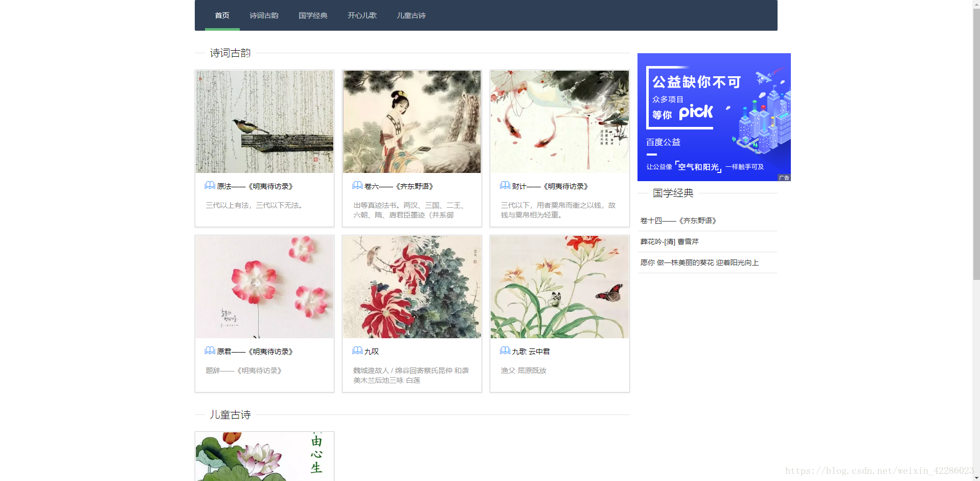Open the pink pressed flowers thumbnail
Viewport: 980px width, 481px height.
[x=264, y=287]
